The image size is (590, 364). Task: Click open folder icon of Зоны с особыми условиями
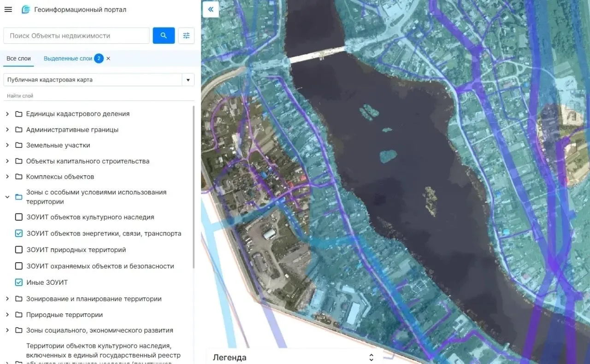tap(19, 197)
